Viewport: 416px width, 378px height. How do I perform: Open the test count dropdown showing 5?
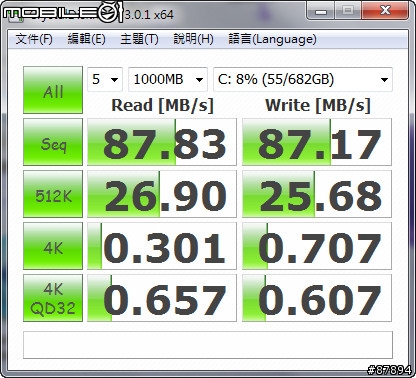(105, 79)
